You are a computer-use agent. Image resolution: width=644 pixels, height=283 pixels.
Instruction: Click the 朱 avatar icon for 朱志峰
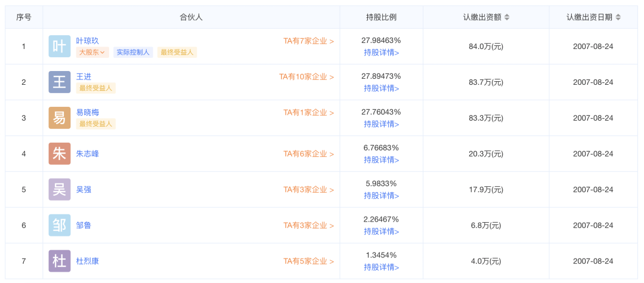pyautogui.click(x=60, y=154)
